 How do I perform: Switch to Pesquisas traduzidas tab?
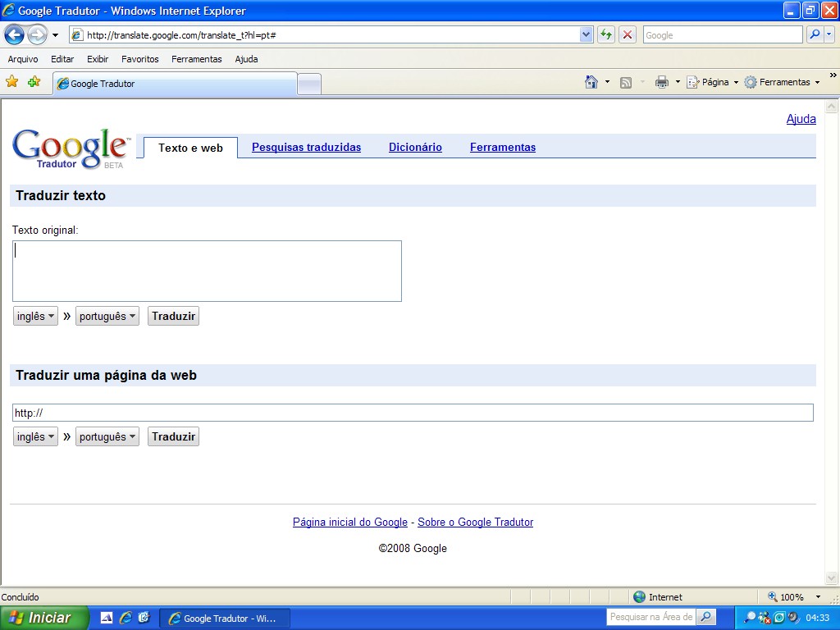click(306, 148)
